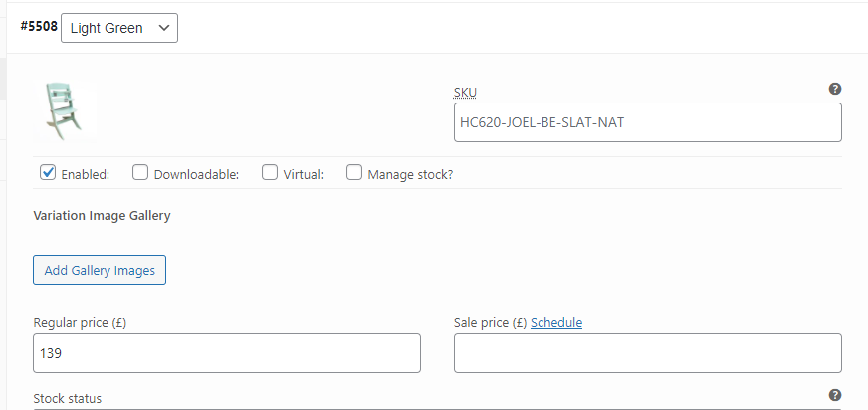Focus the SKU text field
The height and width of the screenshot is (410, 868).
pos(647,123)
